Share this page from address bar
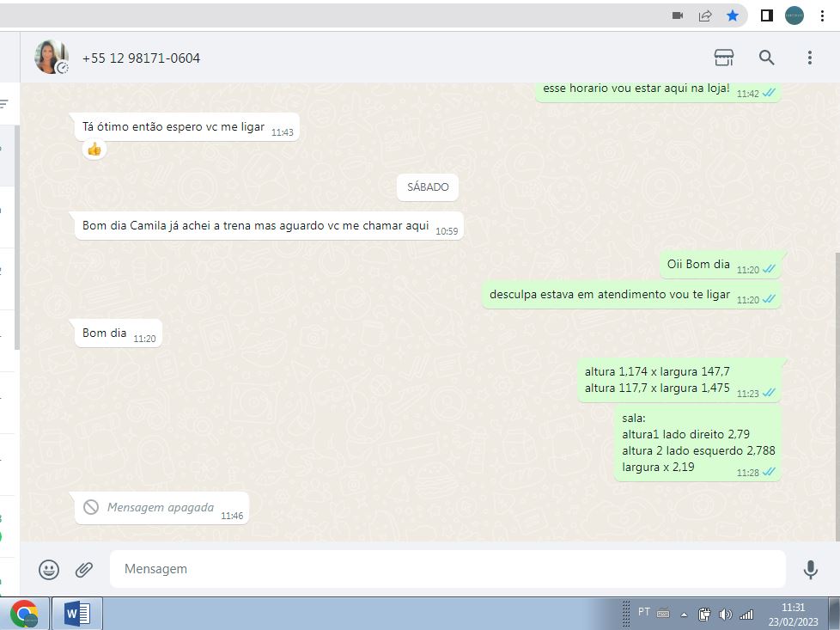The height and width of the screenshot is (630, 840). [705, 16]
